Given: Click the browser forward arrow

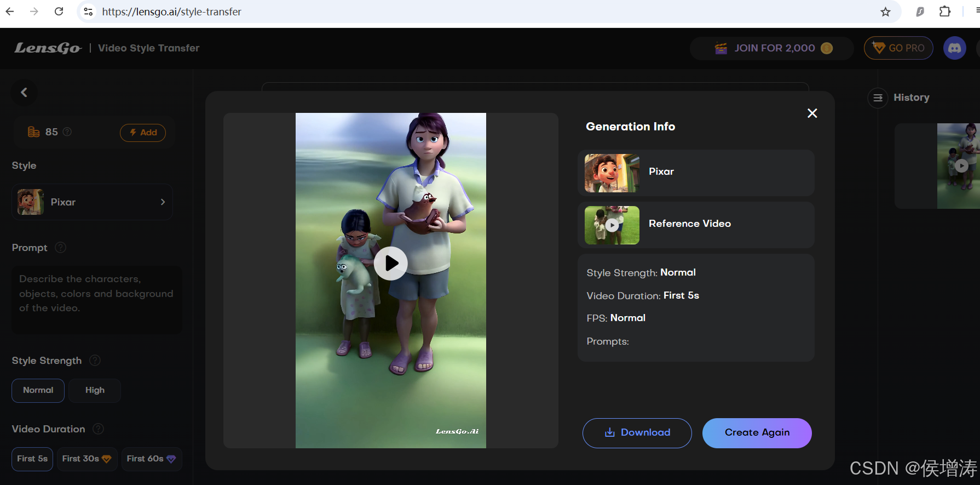Looking at the screenshot, I should [x=34, y=12].
